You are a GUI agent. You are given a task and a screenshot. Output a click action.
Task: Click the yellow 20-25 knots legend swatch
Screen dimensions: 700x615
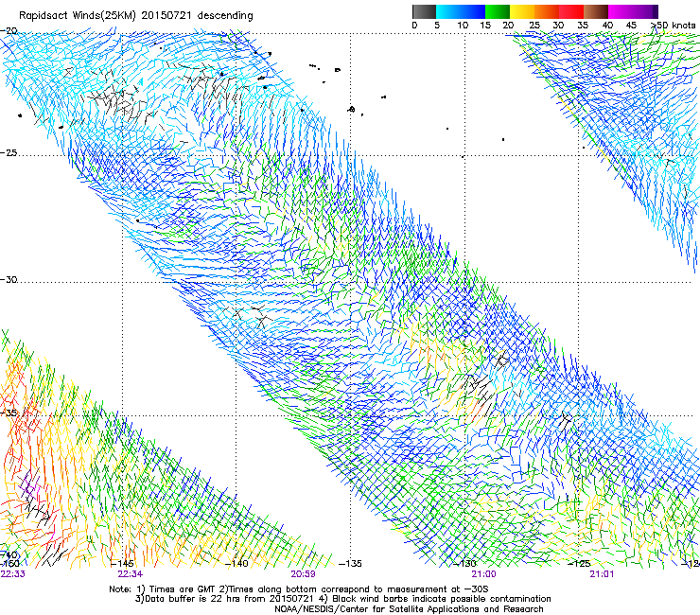click(522, 11)
